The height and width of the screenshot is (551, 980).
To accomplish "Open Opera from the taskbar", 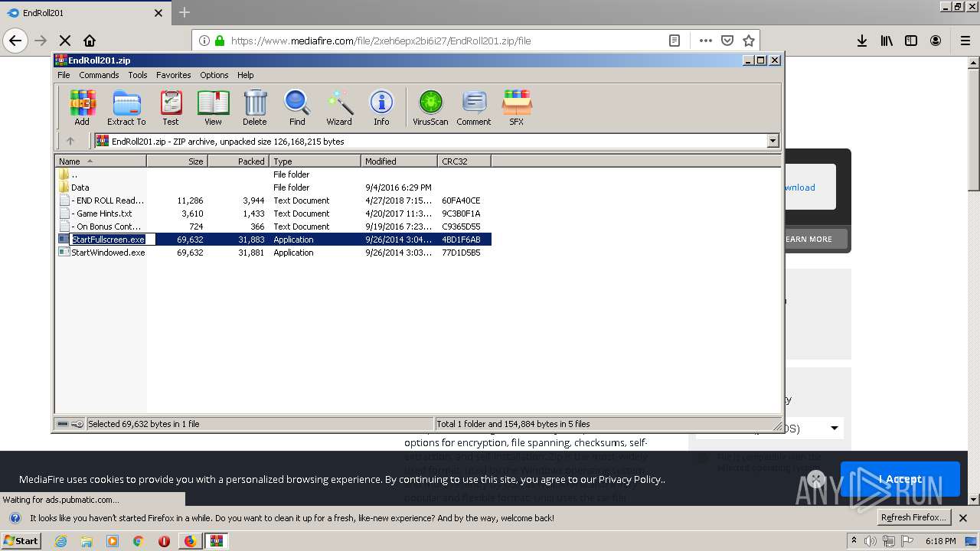I will click(x=164, y=541).
